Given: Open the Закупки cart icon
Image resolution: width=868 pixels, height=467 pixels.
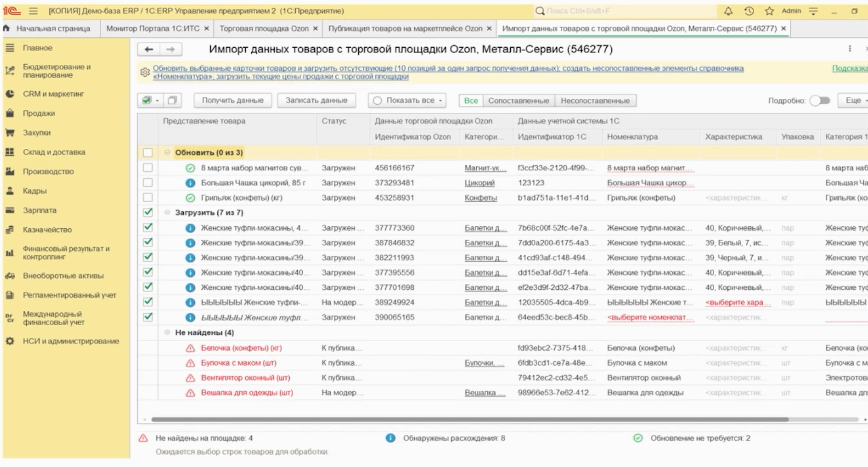Looking at the screenshot, I should (10, 133).
